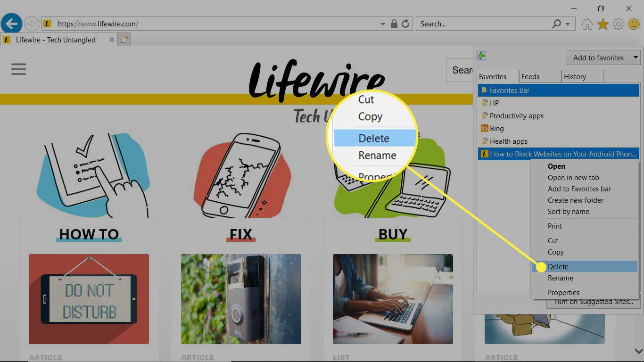Choose Open in new tab

(585, 177)
